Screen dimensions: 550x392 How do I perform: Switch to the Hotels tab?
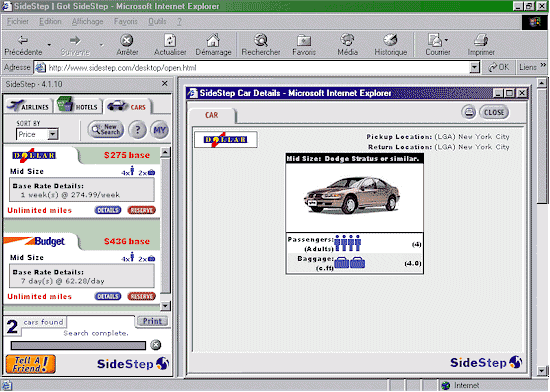(x=78, y=105)
